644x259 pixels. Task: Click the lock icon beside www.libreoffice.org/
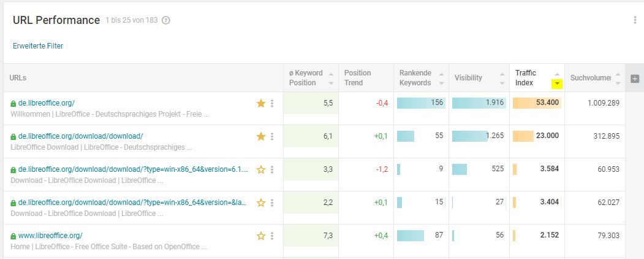13,236
